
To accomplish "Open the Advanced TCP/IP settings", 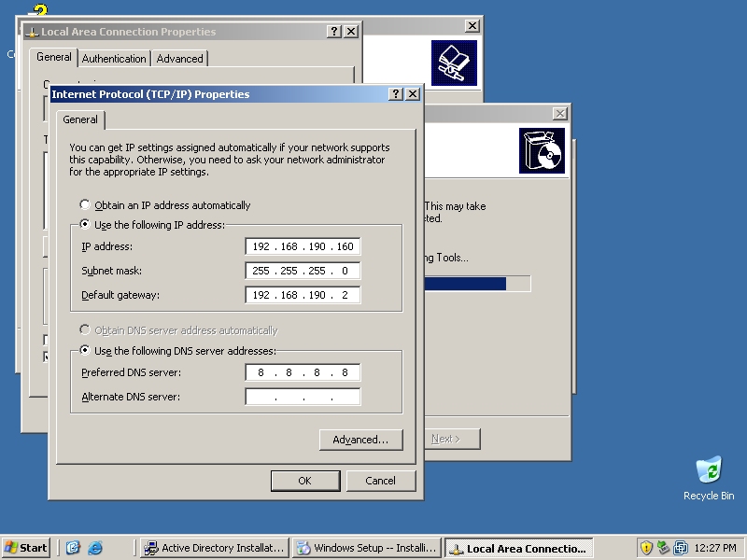I will [360, 440].
